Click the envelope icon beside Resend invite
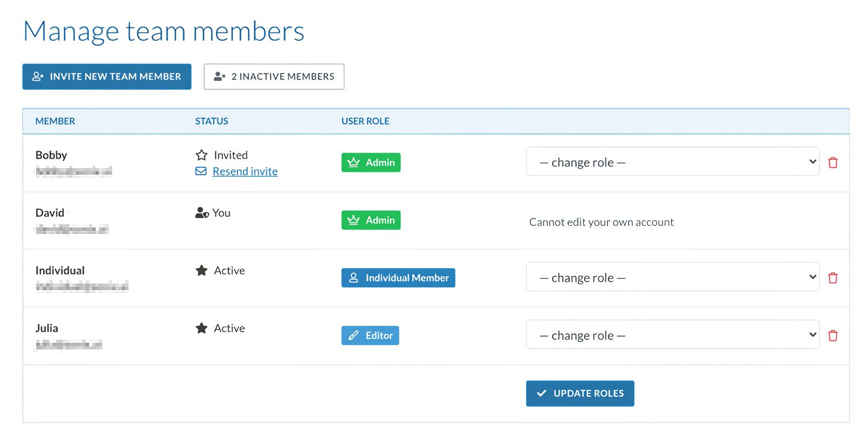868x434 pixels. point(201,171)
